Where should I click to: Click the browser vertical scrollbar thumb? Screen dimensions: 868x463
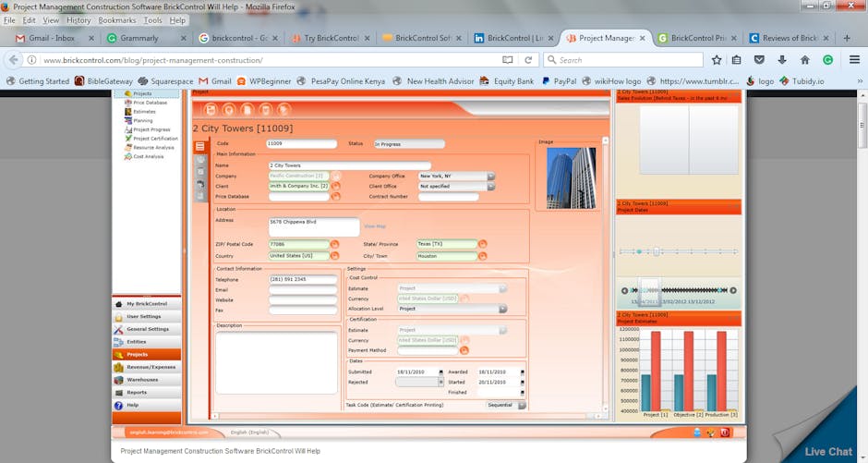tap(862, 125)
